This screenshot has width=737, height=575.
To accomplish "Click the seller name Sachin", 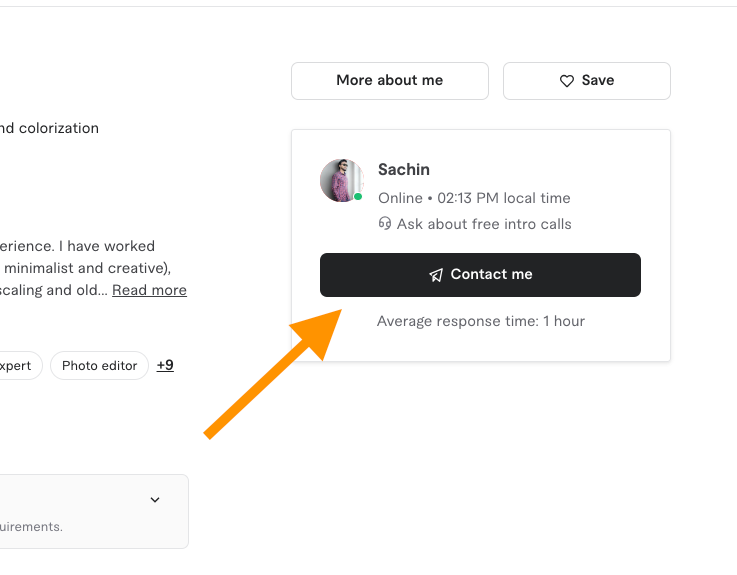I will click(x=404, y=170).
